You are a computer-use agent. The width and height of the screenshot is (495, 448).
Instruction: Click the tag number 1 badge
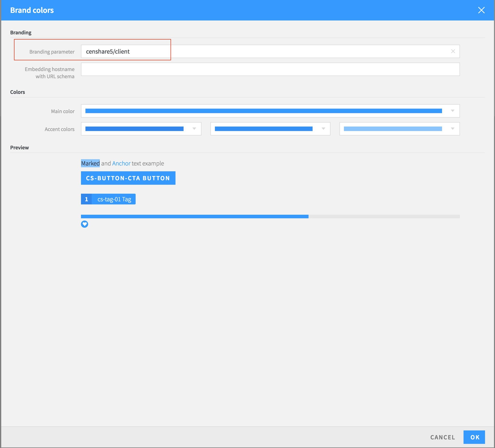coord(86,199)
